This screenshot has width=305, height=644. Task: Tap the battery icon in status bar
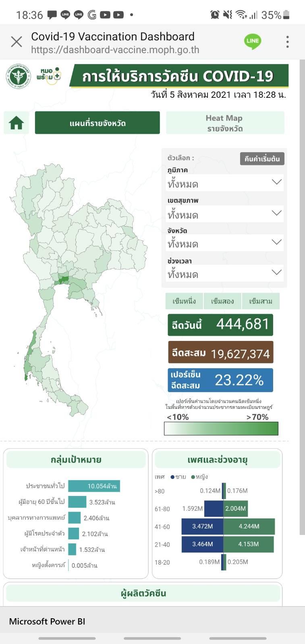coord(286,15)
